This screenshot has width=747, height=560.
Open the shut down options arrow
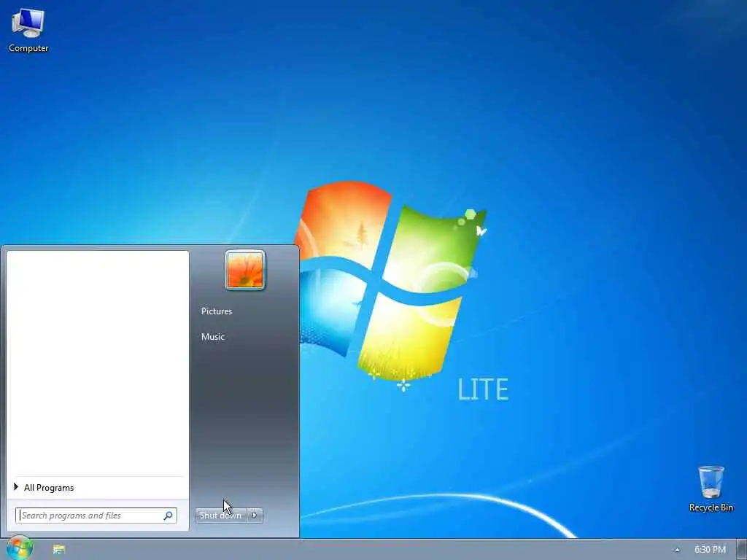(x=255, y=516)
